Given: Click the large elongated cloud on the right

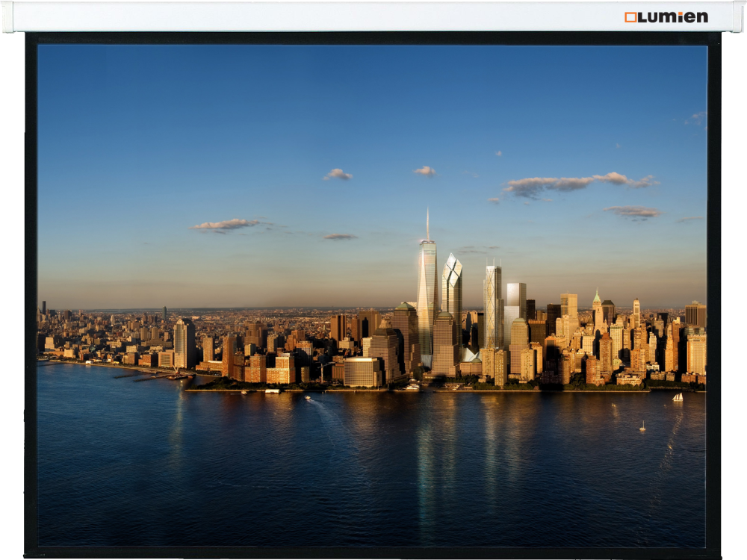Looking at the screenshot, I should 575,183.
